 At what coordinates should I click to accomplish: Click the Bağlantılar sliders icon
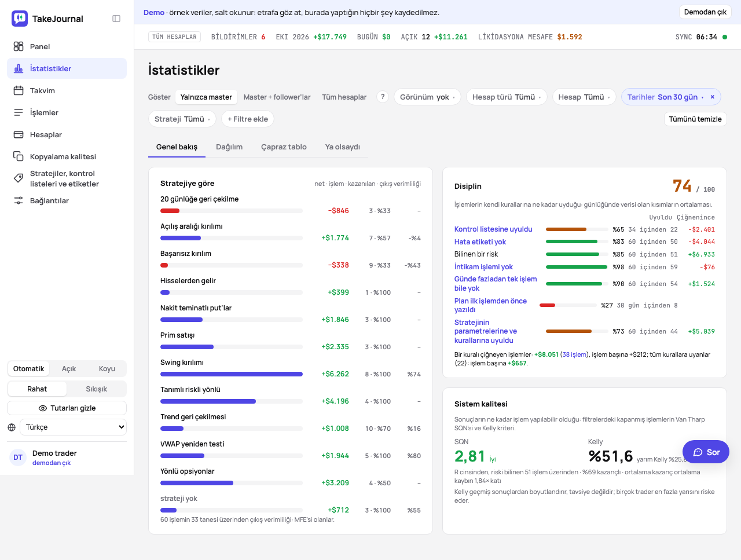pyautogui.click(x=19, y=200)
